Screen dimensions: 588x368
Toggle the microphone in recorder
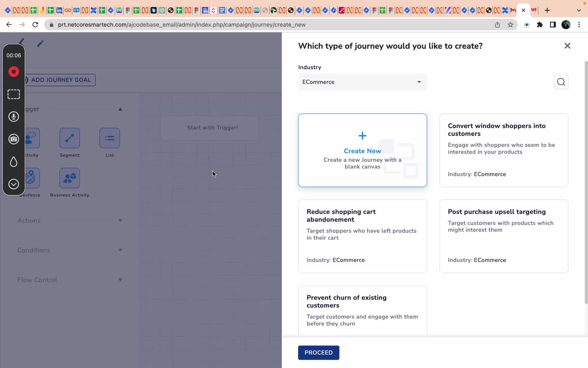[x=13, y=117]
